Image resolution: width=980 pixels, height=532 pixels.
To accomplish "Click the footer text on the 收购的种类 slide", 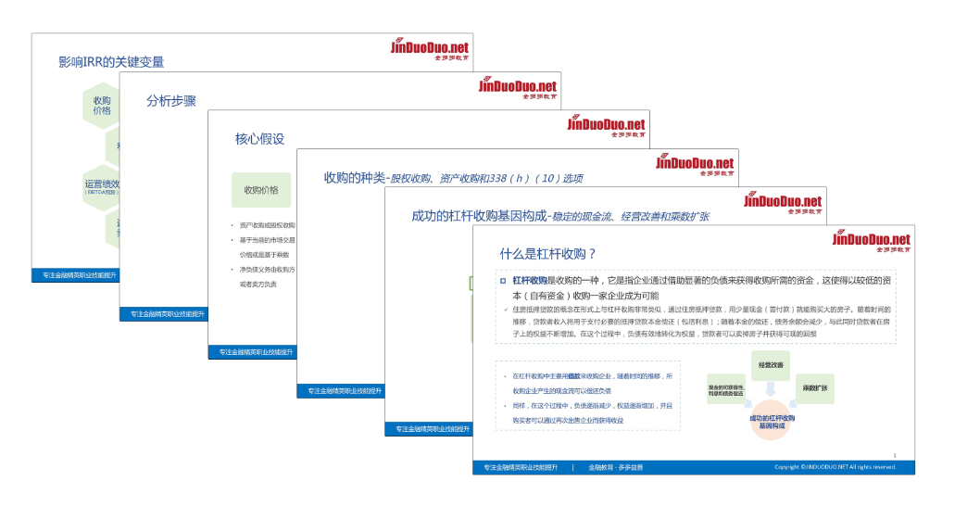I will coord(345,391).
